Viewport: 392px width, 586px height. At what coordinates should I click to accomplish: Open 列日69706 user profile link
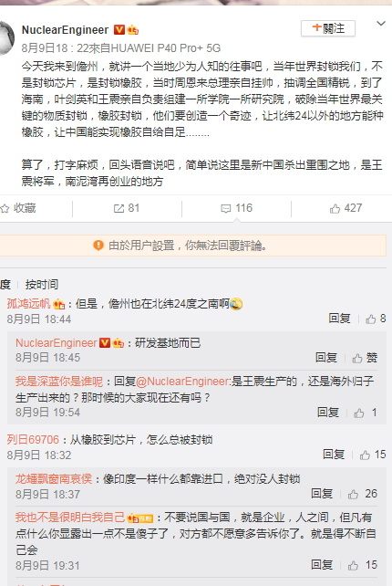click(x=33, y=440)
